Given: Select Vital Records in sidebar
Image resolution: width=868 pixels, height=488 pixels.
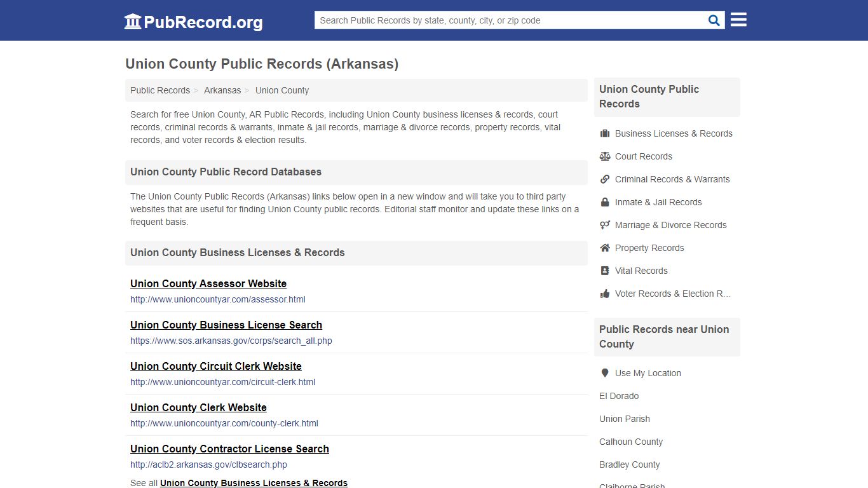Looking at the screenshot, I should (641, 271).
